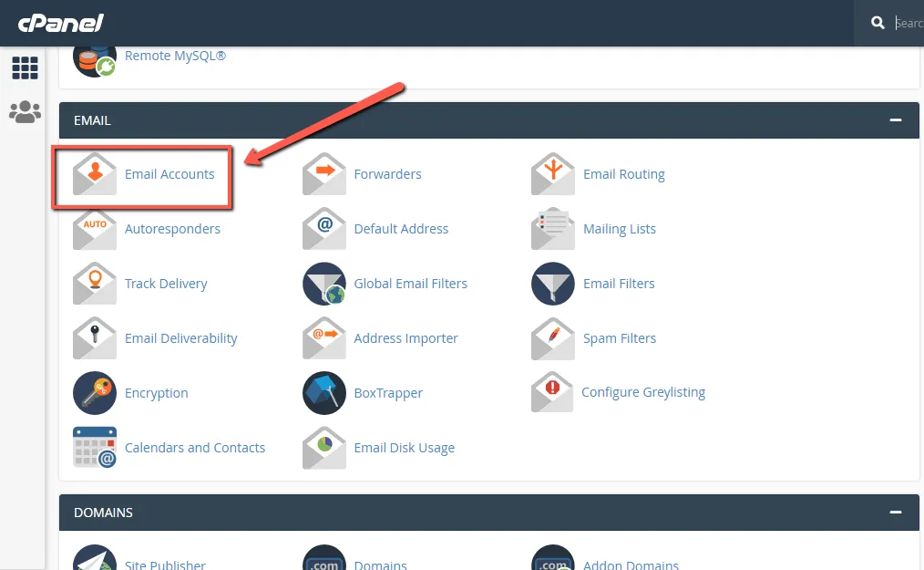Click the Global Email Filters funnel icon

[324, 284]
